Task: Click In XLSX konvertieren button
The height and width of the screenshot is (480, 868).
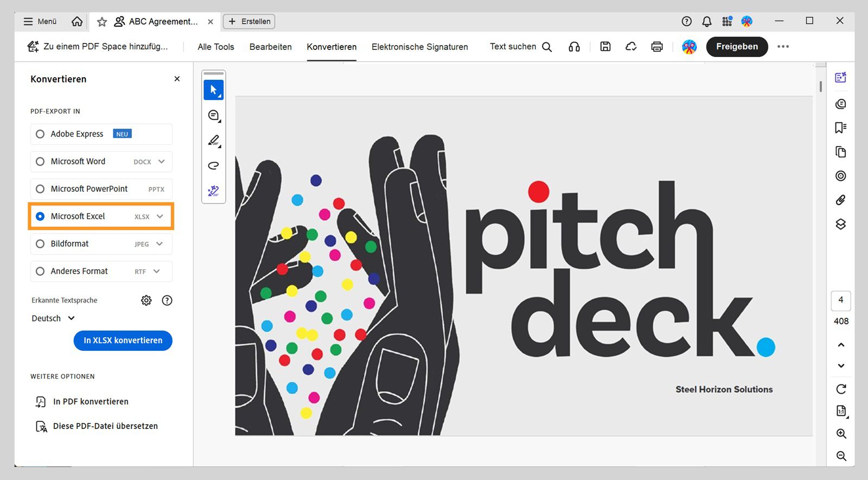Action: pyautogui.click(x=123, y=340)
